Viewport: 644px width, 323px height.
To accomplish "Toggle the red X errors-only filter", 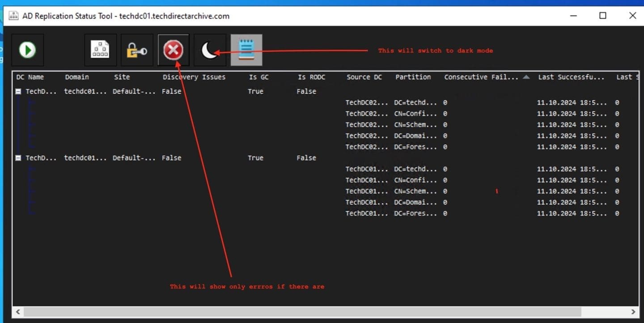I will pyautogui.click(x=173, y=50).
